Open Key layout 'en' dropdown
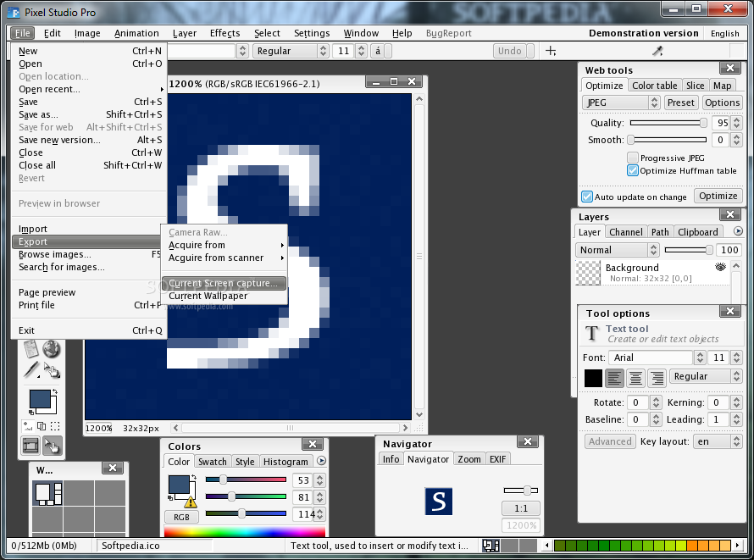 (717, 441)
